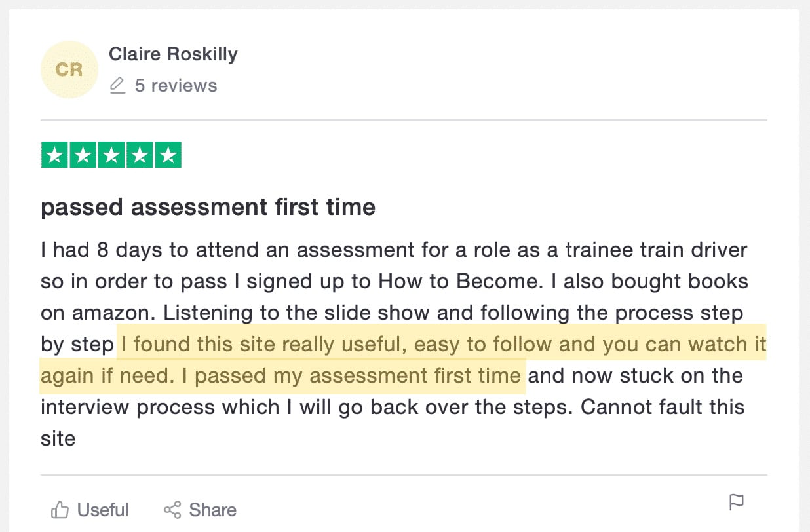The height and width of the screenshot is (532, 810).
Task: Click the thumbs-up icon
Action: pyautogui.click(x=60, y=510)
